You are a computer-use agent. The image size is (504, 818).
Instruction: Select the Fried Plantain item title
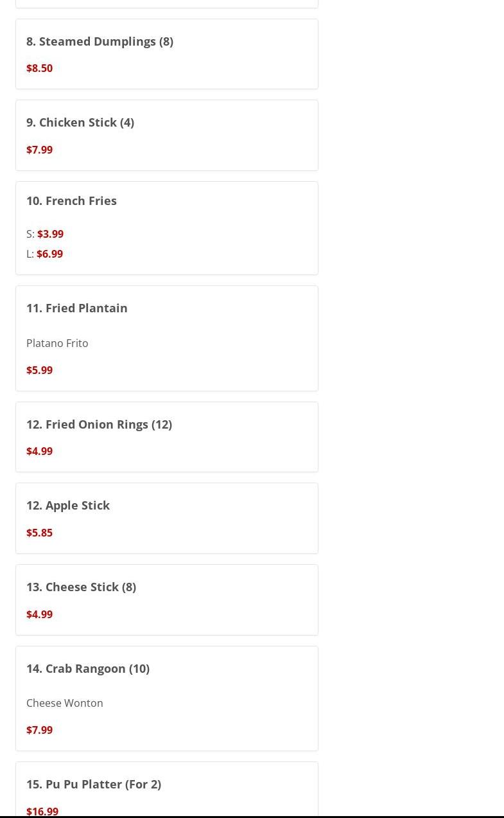pyautogui.click(x=77, y=308)
